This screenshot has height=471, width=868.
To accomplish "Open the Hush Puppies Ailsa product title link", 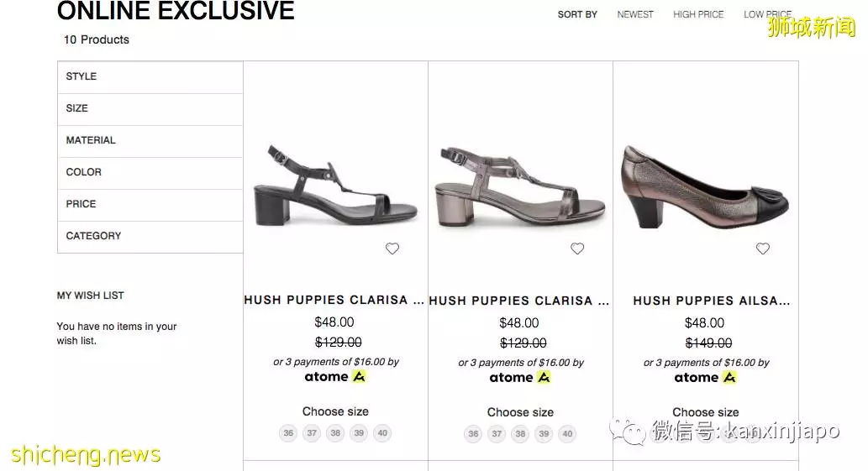I will [x=712, y=301].
